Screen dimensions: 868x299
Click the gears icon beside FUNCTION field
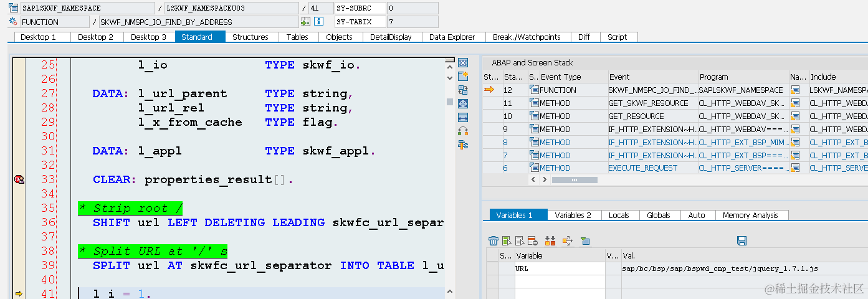pyautogui.click(x=13, y=22)
